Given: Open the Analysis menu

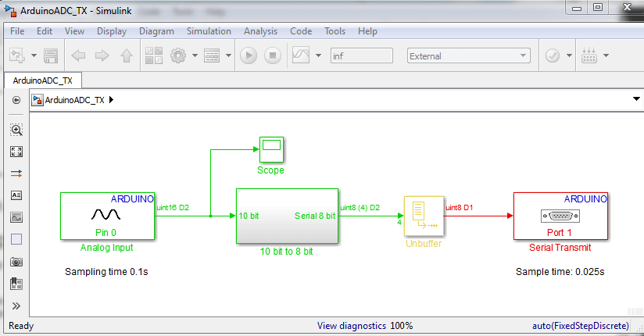Looking at the screenshot, I should tap(260, 31).
